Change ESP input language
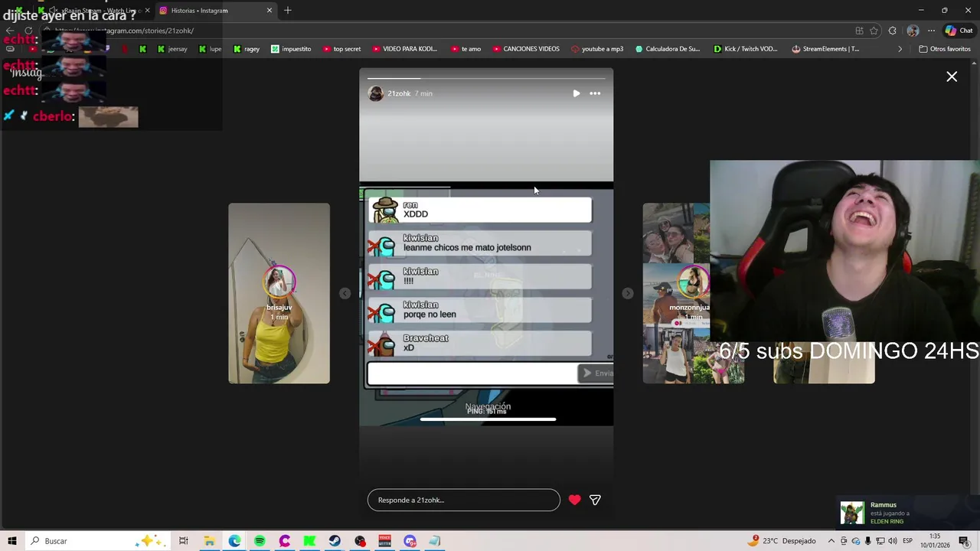This screenshot has height=551, width=980. click(x=907, y=541)
